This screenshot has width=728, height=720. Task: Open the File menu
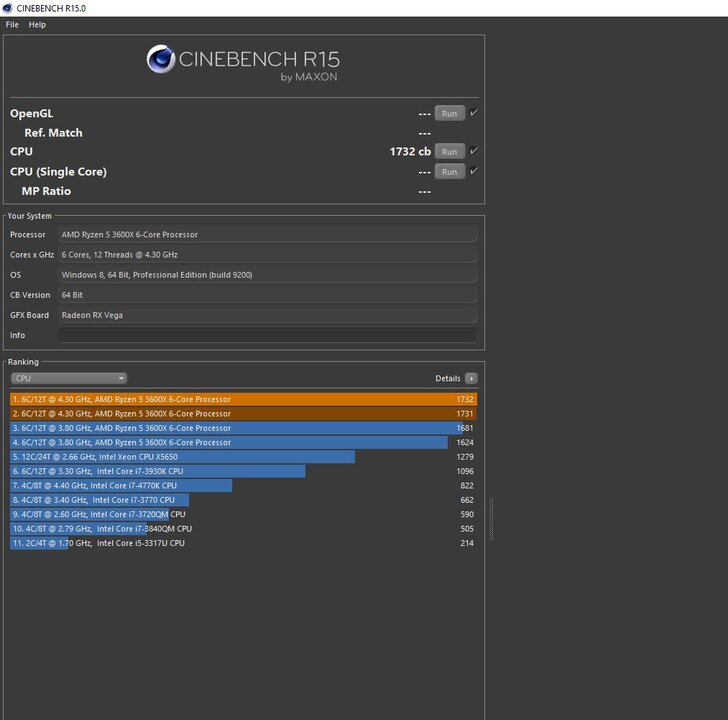(12, 25)
